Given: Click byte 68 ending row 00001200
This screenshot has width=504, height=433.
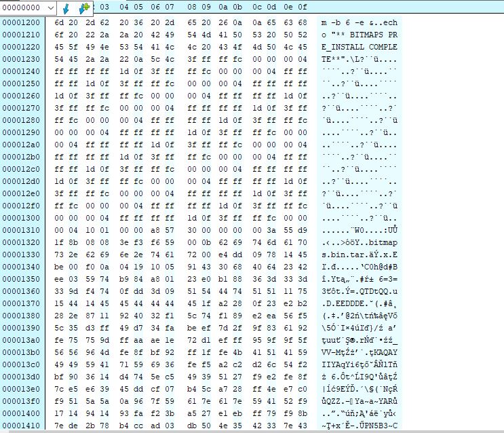Looking at the screenshot, I should pyautogui.click(x=303, y=22).
